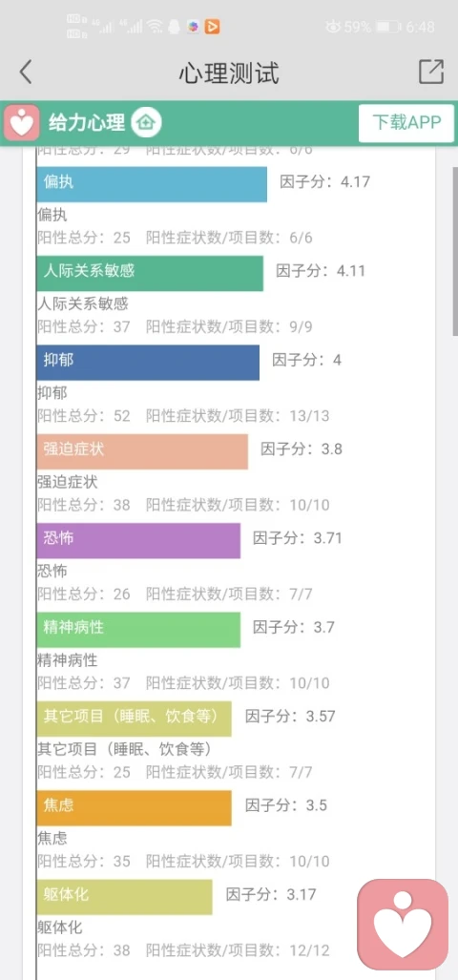458x980 pixels.
Task: Click the 下载APP button
Action: point(406,122)
